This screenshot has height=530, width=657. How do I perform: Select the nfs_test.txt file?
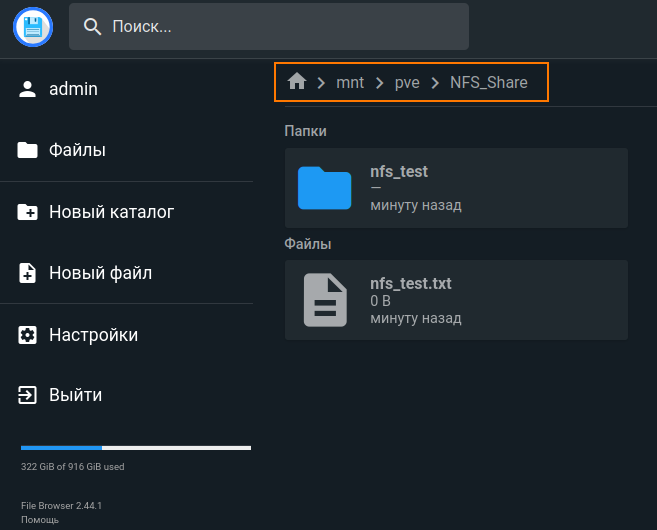(456, 300)
